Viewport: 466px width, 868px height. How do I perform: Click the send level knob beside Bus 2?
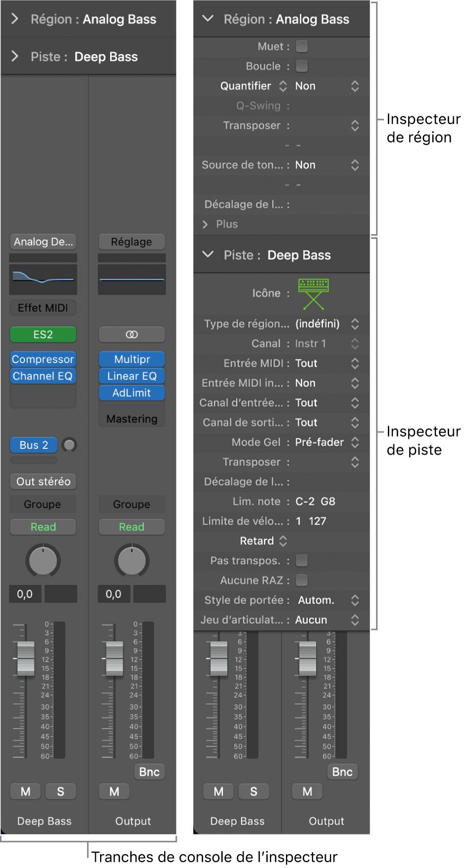(x=69, y=445)
